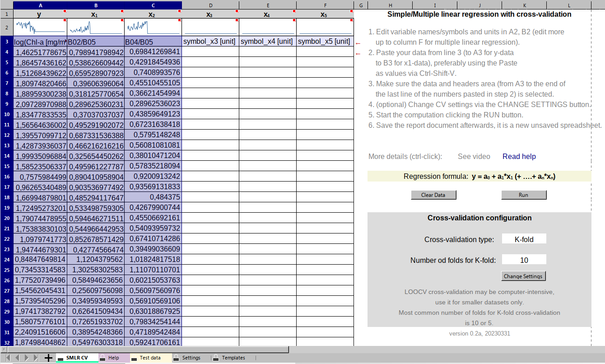The image size is (605, 364).
Task: Go to the first sheet using the navigation arrow
Action: tap(8, 358)
